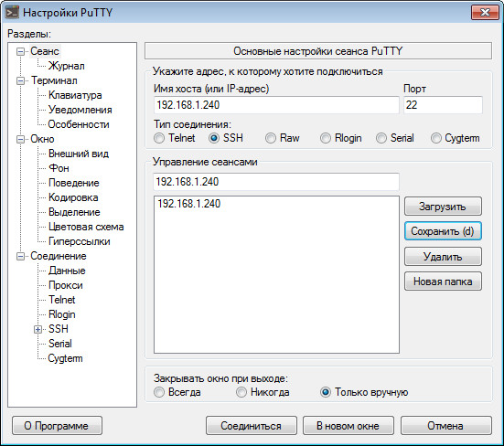Open Telnet settings in tree
Image resolution: width=504 pixels, height=446 pixels.
pos(61,300)
